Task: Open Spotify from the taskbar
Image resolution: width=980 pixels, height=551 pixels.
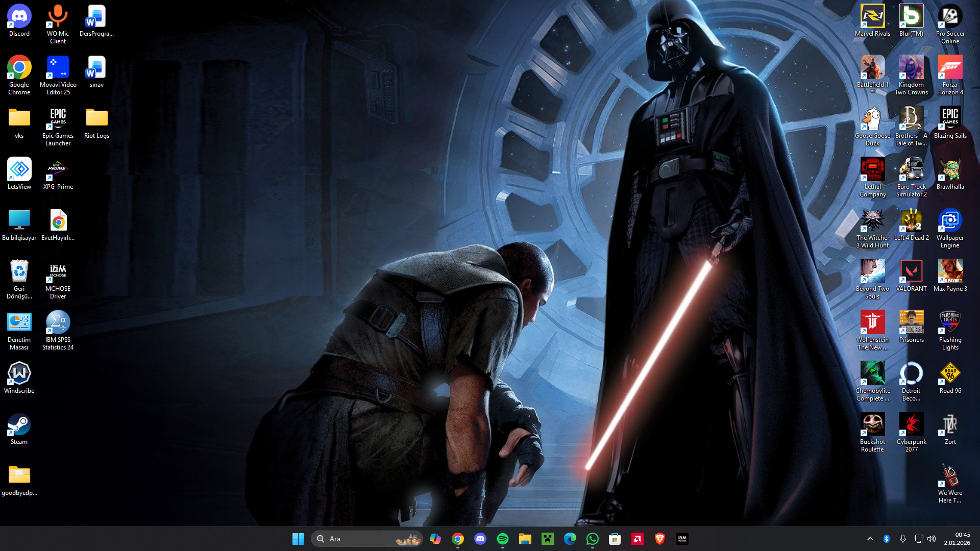Action: coord(503,539)
